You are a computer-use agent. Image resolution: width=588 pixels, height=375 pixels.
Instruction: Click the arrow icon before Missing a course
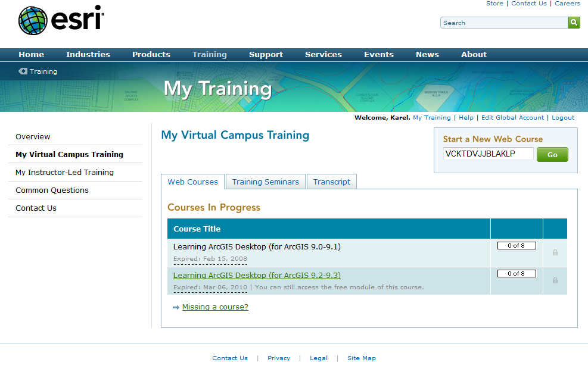[x=176, y=308]
